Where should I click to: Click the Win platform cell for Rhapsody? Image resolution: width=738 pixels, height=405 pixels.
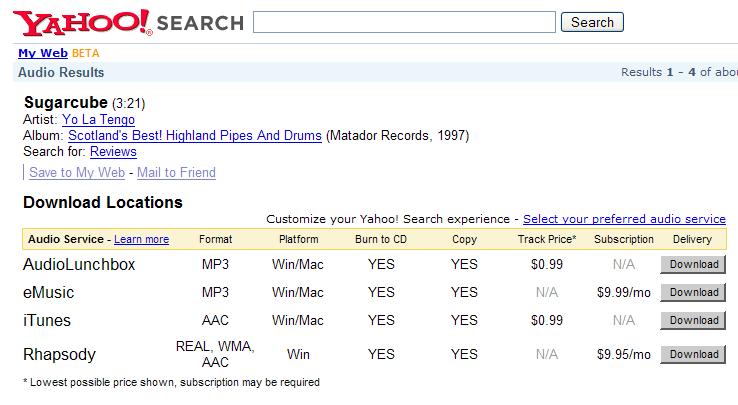click(298, 354)
